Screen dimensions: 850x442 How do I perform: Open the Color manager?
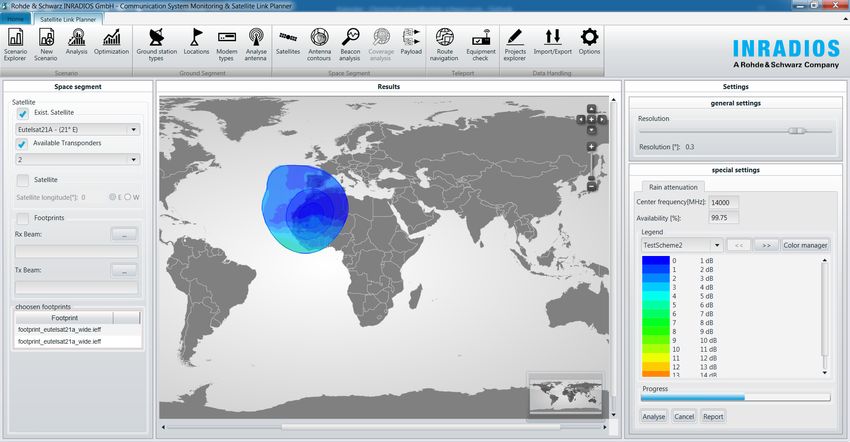tap(805, 245)
